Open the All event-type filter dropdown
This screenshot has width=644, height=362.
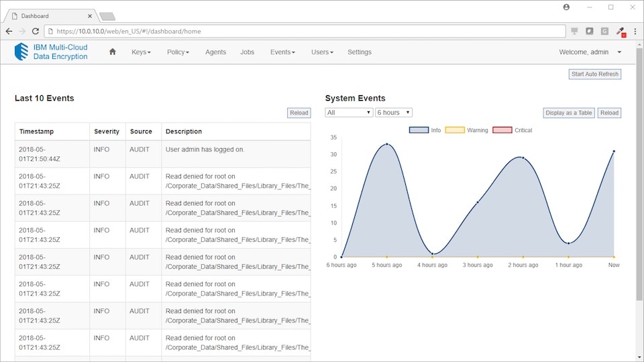coord(349,113)
